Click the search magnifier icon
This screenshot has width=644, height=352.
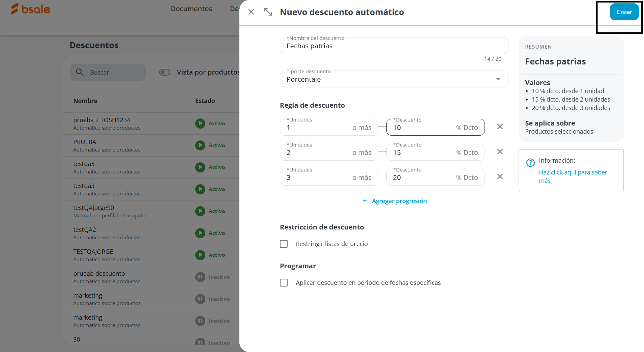point(80,72)
